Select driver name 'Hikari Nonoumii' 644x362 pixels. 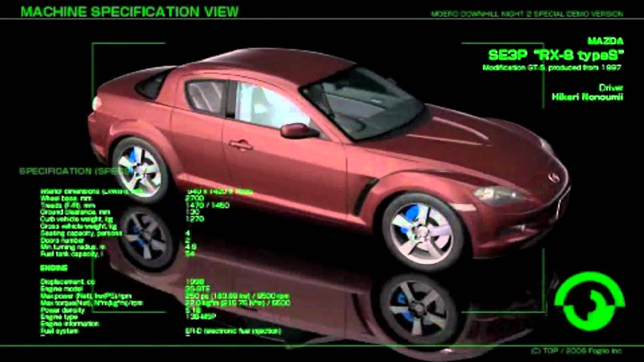pyautogui.click(x=587, y=97)
